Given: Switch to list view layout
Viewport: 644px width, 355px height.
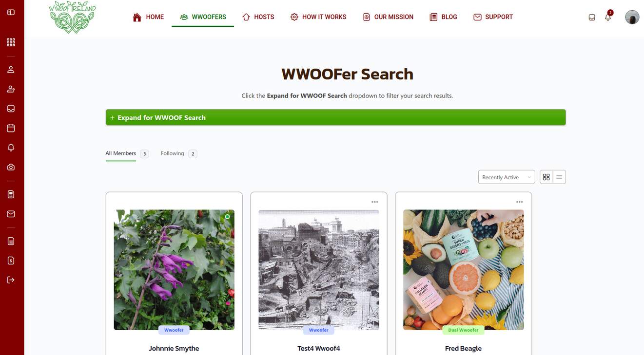Looking at the screenshot, I should [559, 177].
